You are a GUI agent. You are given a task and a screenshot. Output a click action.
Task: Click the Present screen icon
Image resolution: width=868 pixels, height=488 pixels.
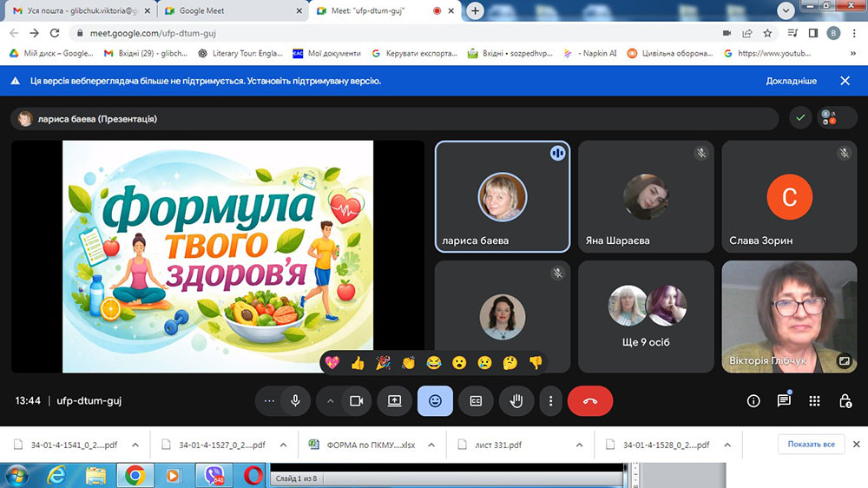tap(394, 401)
